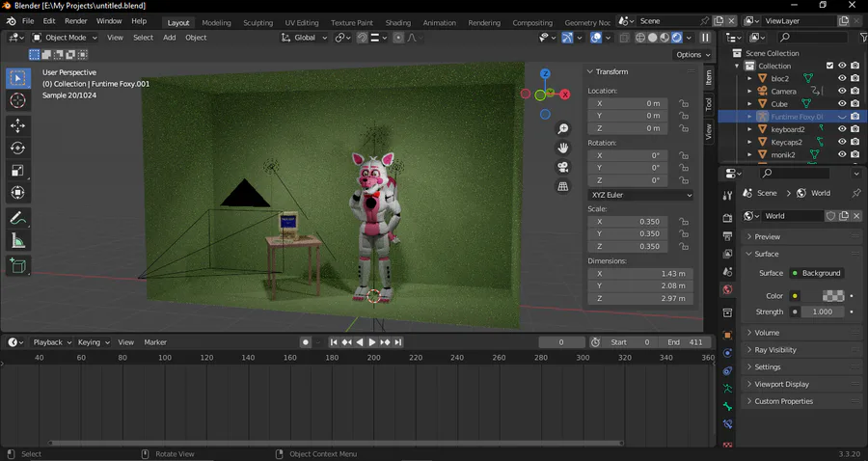Expand the Volume panel

802,333
